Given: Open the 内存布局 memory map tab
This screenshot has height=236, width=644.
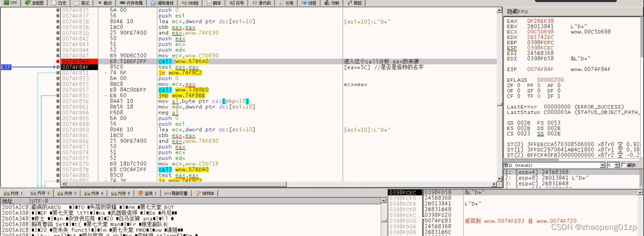Looking at the screenshot, I should pyautogui.click(x=132, y=3).
